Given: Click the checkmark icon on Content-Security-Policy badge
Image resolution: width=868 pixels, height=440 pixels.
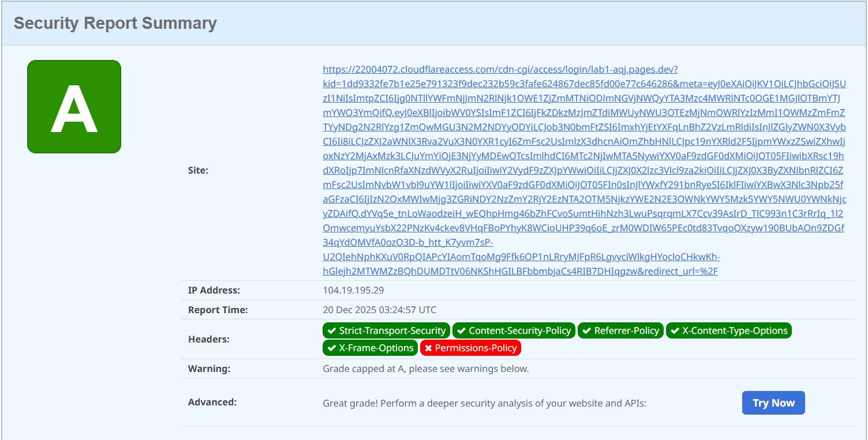Looking at the screenshot, I should click(461, 331).
